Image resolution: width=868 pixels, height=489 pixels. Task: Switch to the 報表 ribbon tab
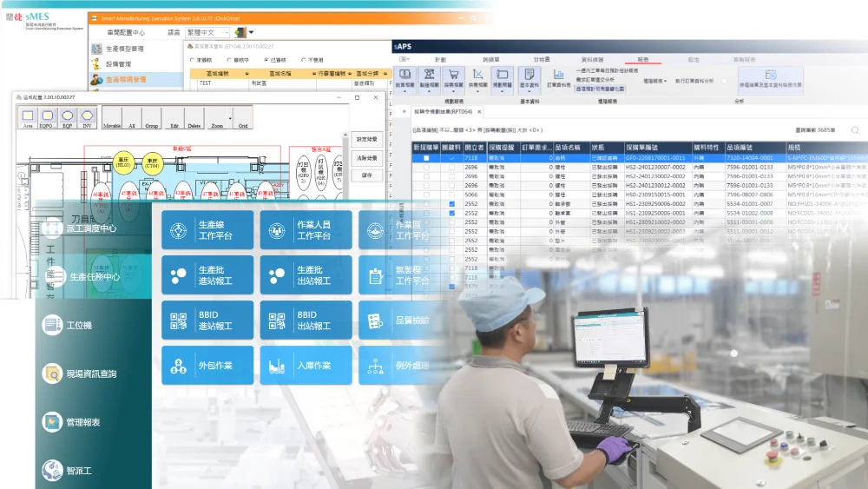pyautogui.click(x=642, y=59)
